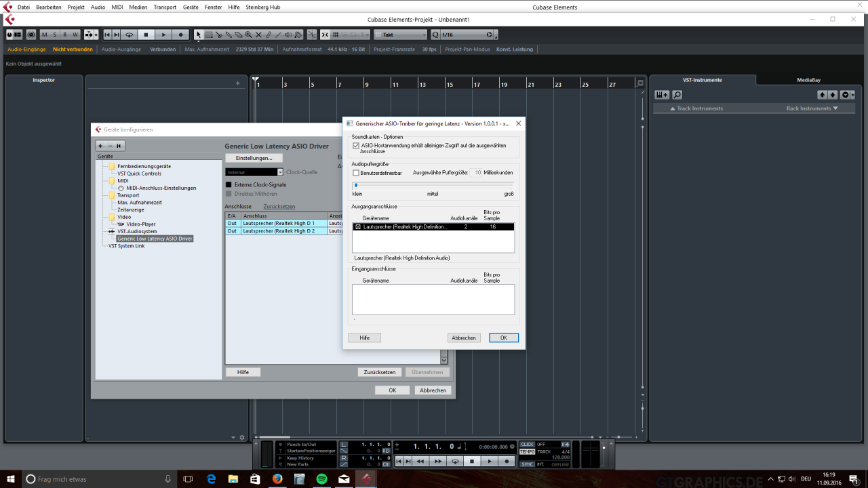
Task: Toggle the R read automation button
Action: (65, 35)
